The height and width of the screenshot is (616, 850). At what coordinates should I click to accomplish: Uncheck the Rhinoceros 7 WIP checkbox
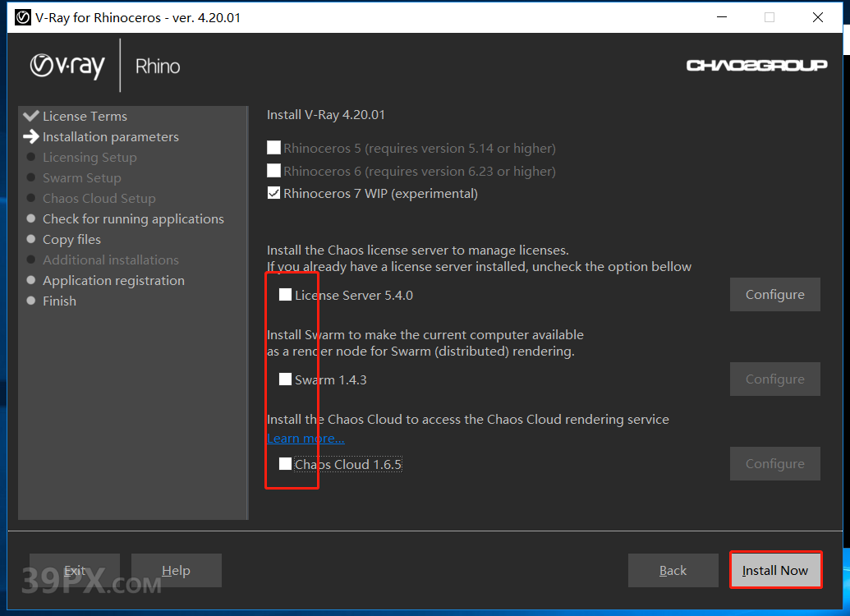[274, 194]
